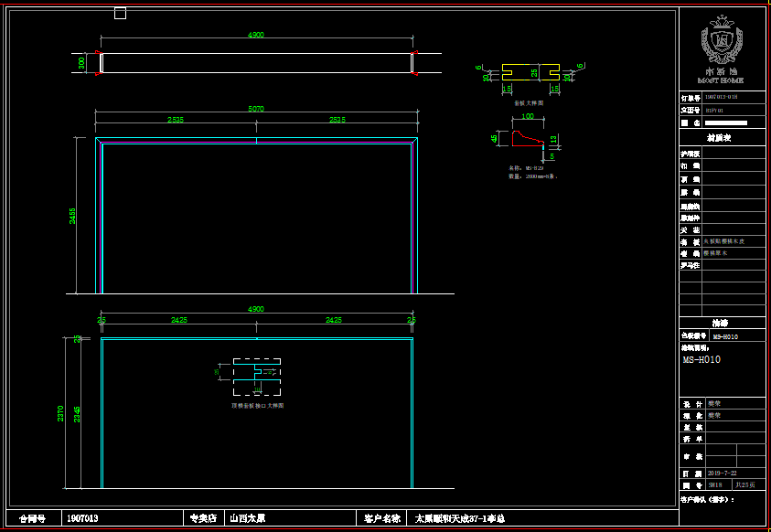Click the store name cell 山西太原

coord(247,518)
